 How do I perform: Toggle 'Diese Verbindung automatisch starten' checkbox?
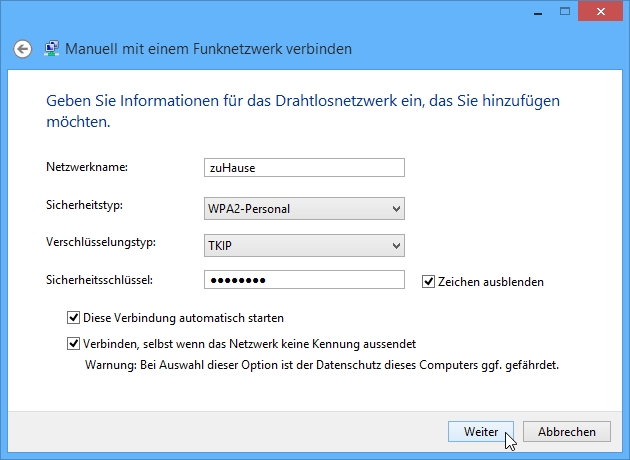pos(73,318)
